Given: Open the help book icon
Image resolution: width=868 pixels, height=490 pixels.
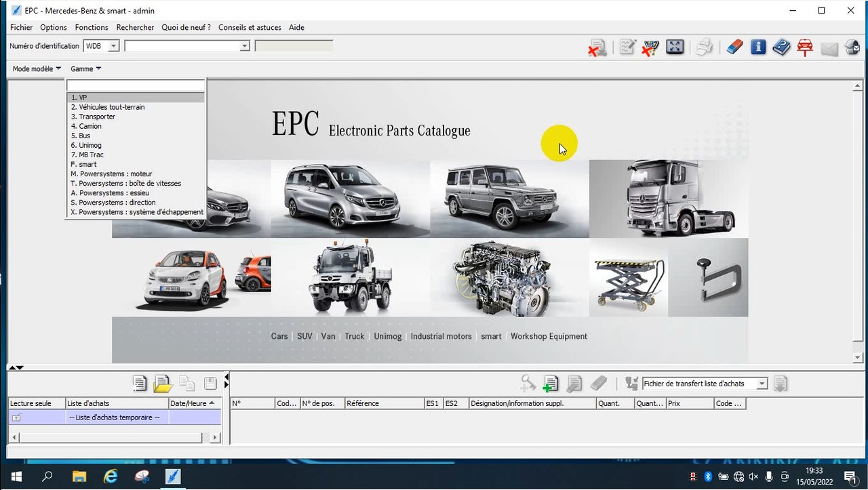Looking at the screenshot, I should pyautogui.click(x=781, y=47).
